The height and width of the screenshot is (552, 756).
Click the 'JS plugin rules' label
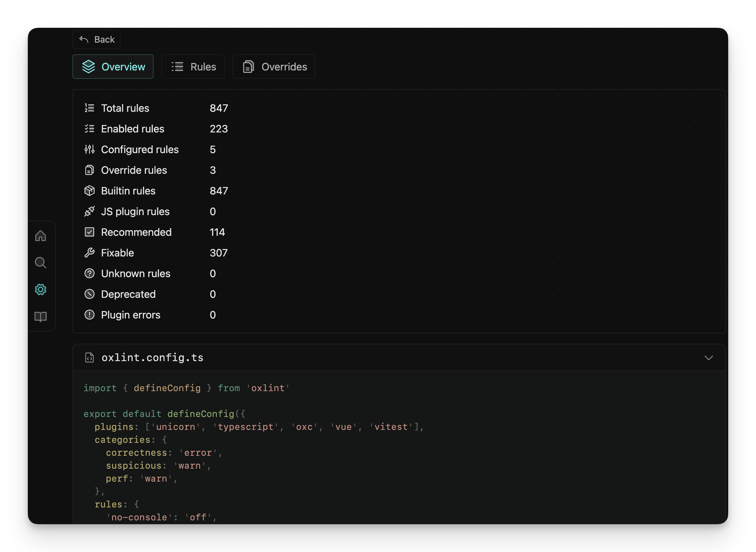[135, 212]
